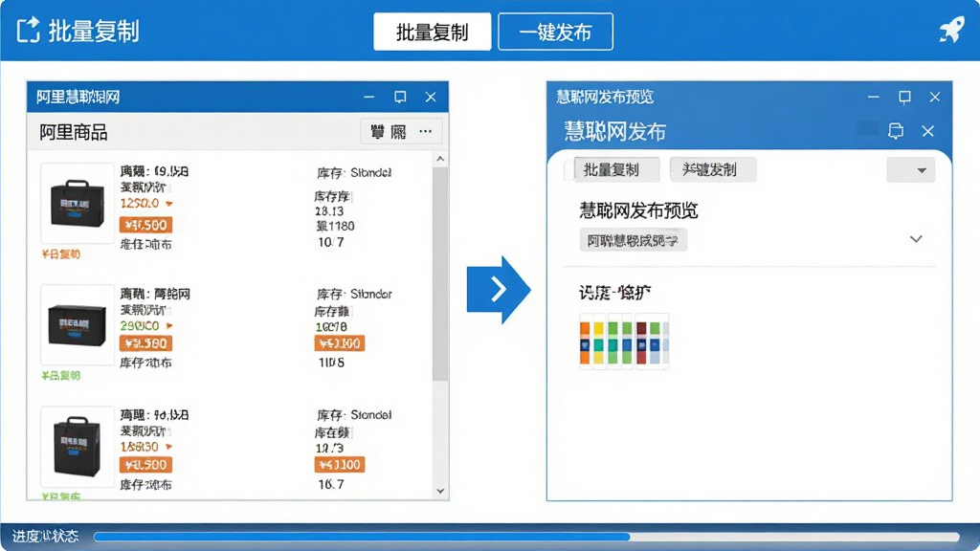
Task: Click the product list scroll-up arrow
Action: click(440, 160)
